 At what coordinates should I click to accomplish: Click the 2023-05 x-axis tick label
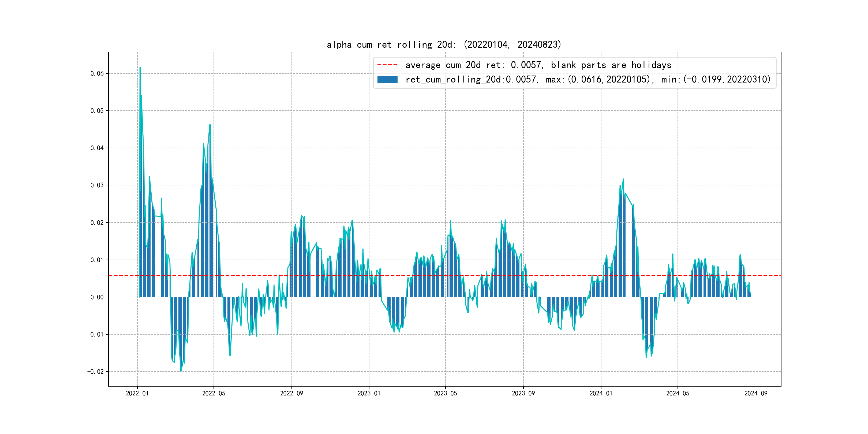click(445, 393)
